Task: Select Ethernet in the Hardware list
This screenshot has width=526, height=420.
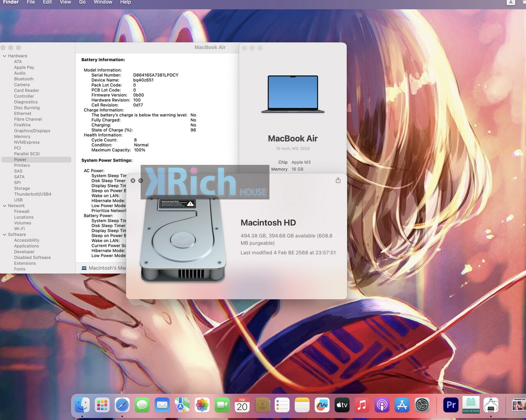Action: [23, 114]
